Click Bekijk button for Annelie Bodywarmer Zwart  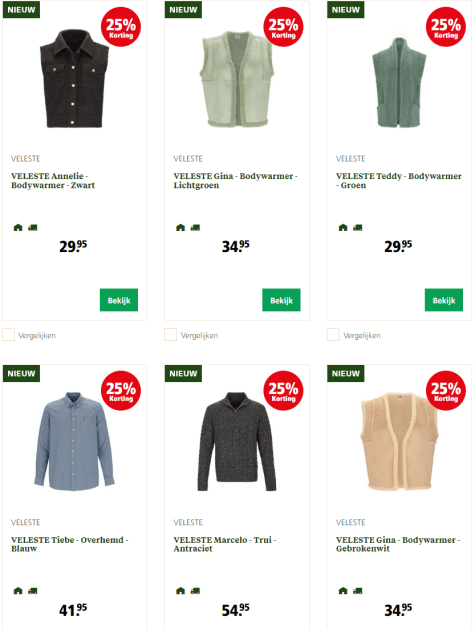pyautogui.click(x=119, y=300)
